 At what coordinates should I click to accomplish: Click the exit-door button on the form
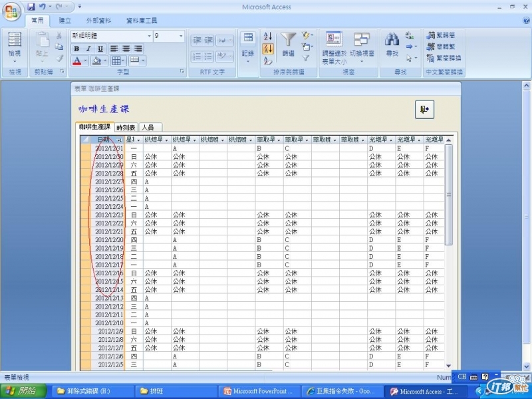tap(424, 109)
